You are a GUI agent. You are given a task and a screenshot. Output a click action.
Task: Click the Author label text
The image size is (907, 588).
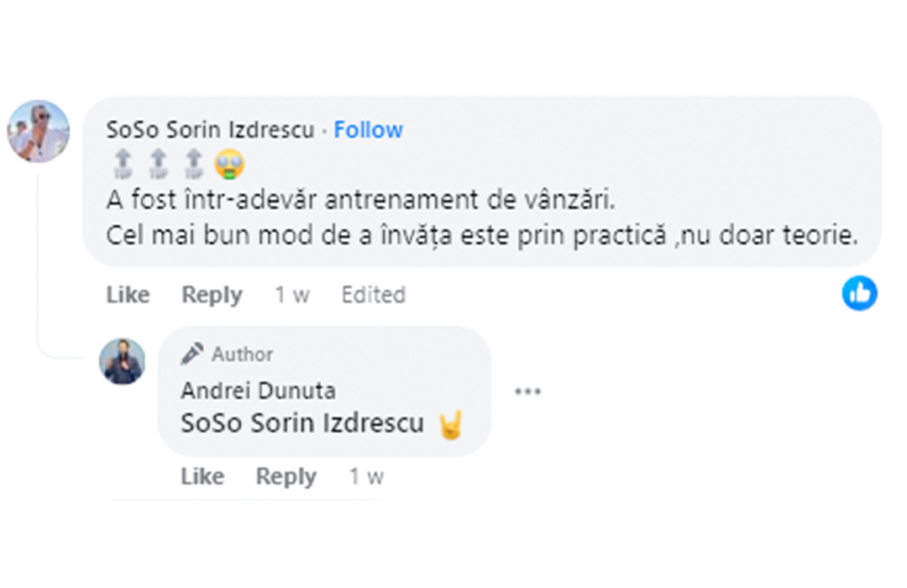(x=242, y=354)
